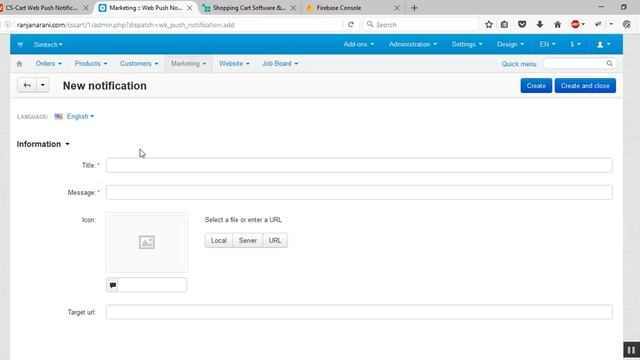
Task: Open the Customers menu
Action: point(139,64)
